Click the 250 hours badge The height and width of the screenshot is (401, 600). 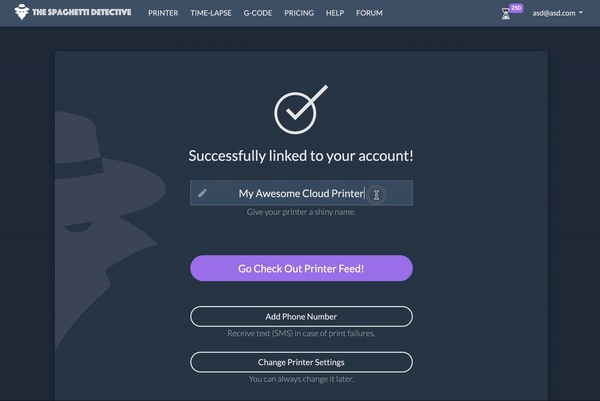click(516, 8)
